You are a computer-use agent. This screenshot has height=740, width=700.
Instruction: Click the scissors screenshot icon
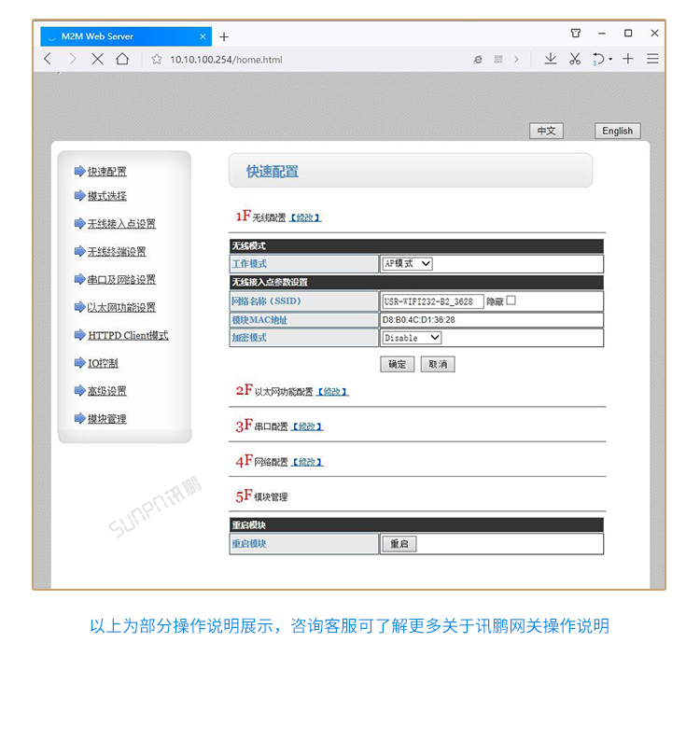click(x=574, y=59)
